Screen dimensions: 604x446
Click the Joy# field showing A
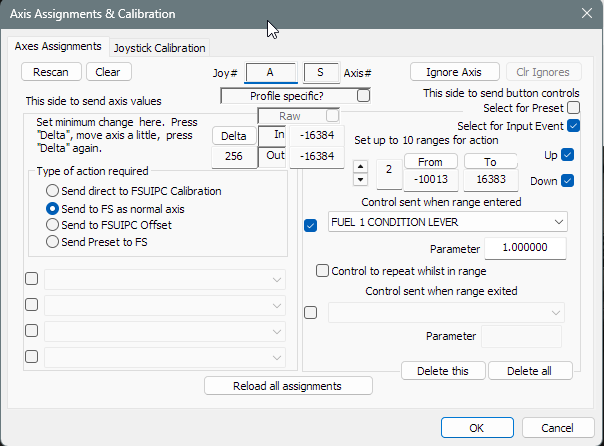[x=270, y=72]
